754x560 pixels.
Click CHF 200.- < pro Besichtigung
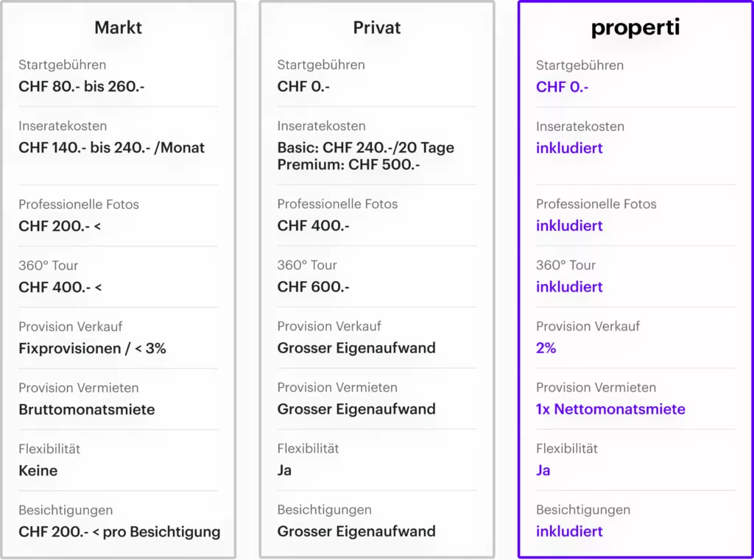pos(119,531)
